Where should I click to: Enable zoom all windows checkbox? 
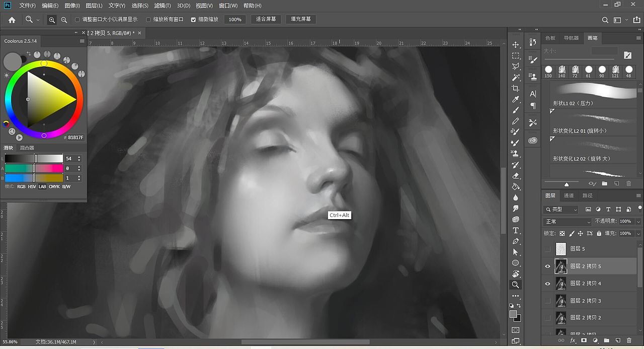pyautogui.click(x=148, y=20)
